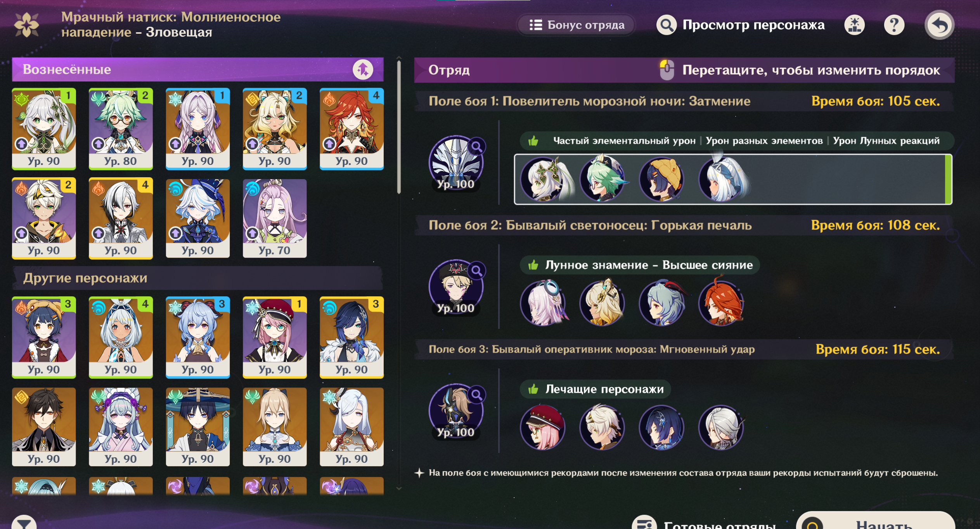Image resolution: width=980 pixels, height=529 pixels.
Task: Inspect battlefield 2 boss portrait magnifier
Action: (x=476, y=271)
